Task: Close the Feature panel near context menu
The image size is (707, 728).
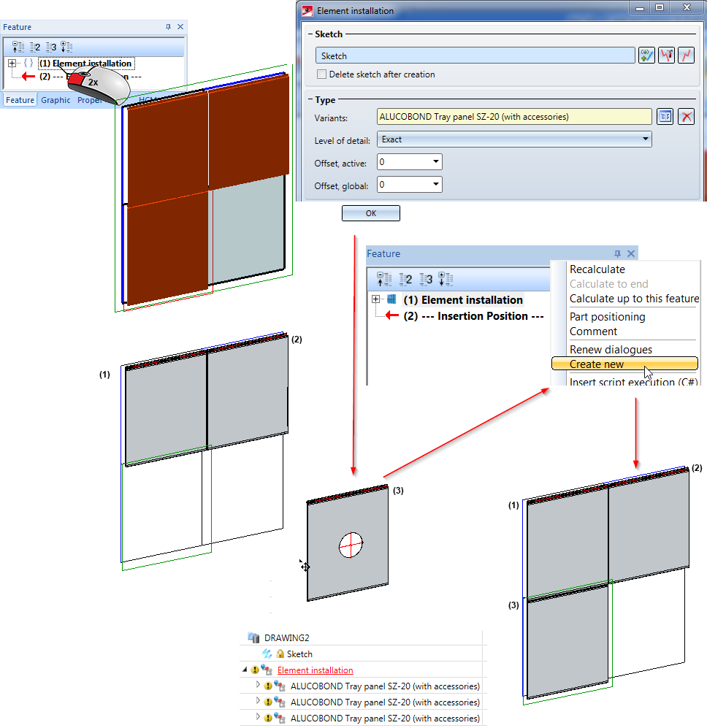Action: click(x=631, y=253)
